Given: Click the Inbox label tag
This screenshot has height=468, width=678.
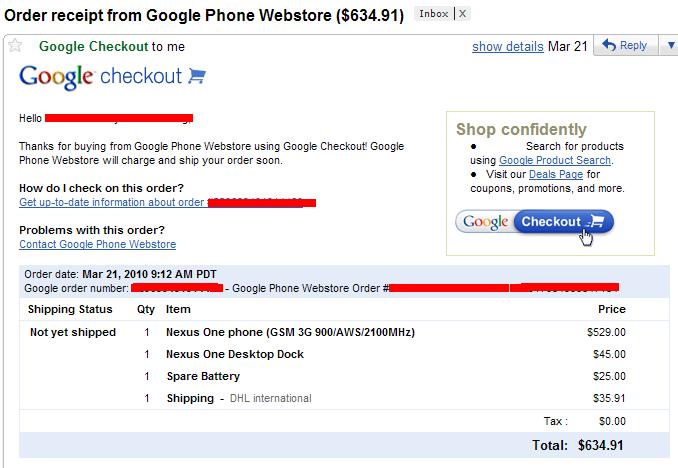Looking at the screenshot, I should click(x=433, y=14).
